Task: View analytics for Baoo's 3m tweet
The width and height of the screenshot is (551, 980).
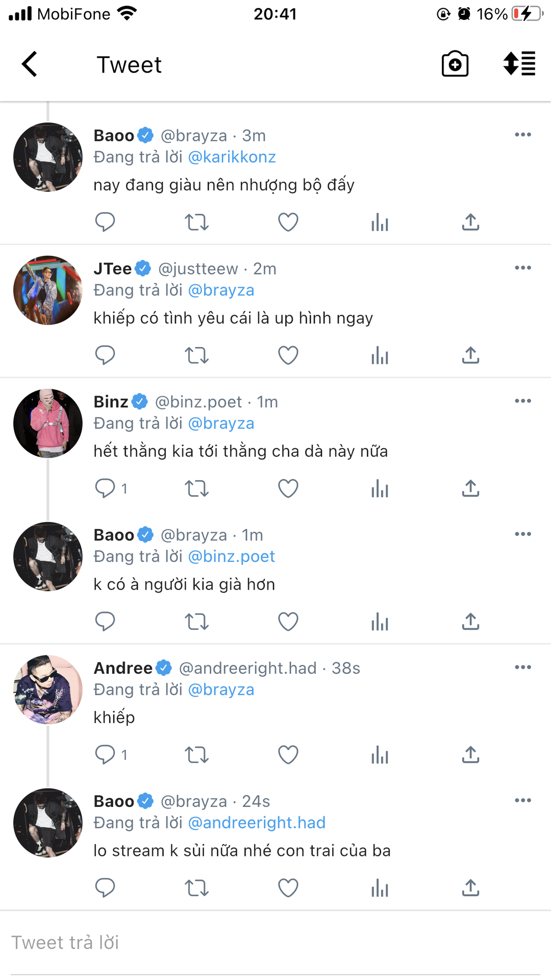Action: point(380,222)
